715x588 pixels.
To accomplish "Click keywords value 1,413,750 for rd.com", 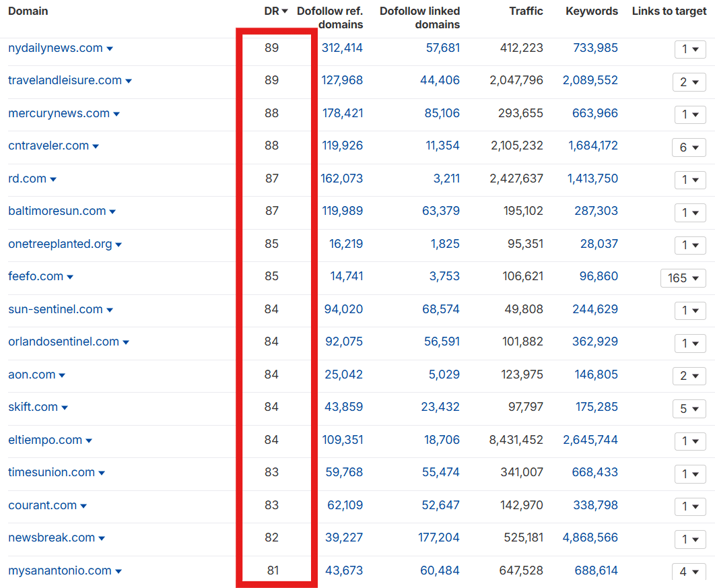I will pos(592,178).
